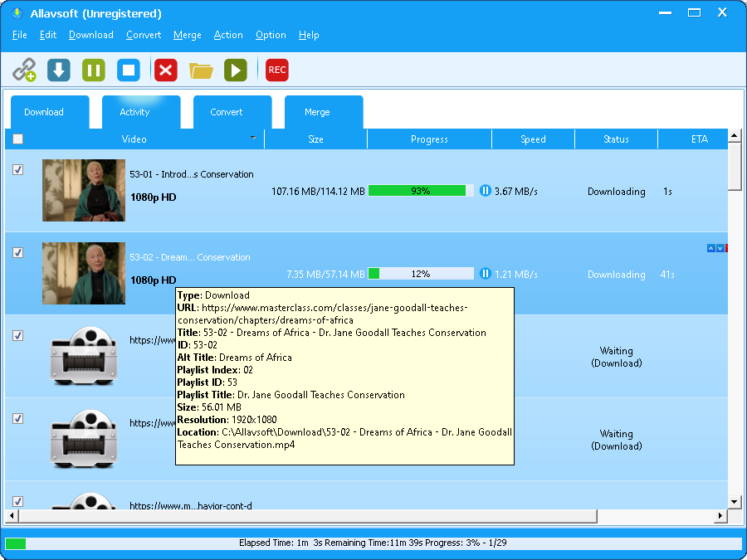Open the File menu
747x560 pixels.
(20, 35)
